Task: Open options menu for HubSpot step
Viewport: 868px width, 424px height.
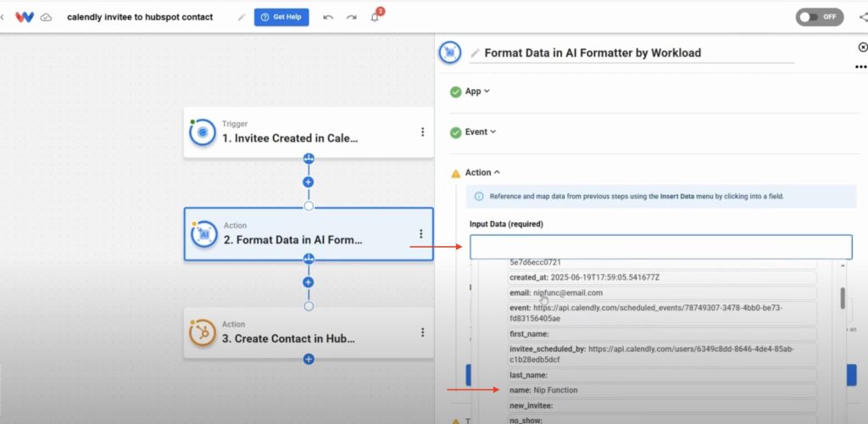Action: click(422, 332)
